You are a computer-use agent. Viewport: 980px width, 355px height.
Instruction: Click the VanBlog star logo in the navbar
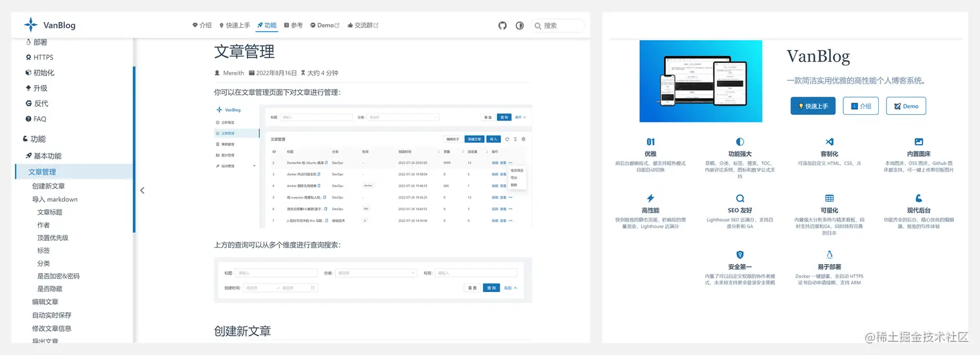30,25
